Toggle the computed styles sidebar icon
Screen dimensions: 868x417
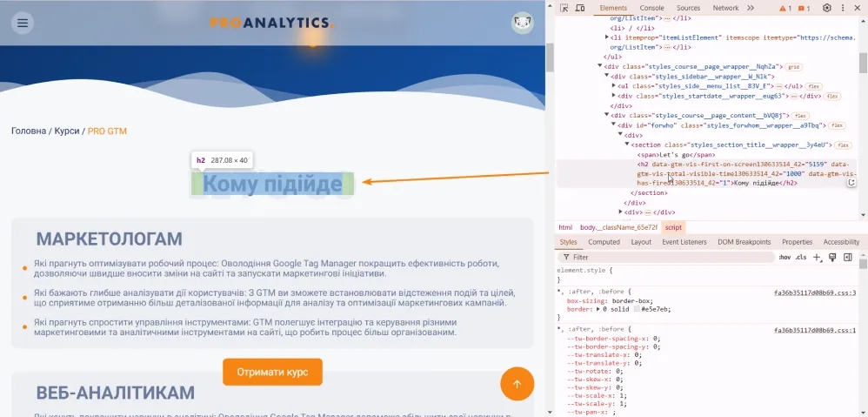(x=847, y=257)
